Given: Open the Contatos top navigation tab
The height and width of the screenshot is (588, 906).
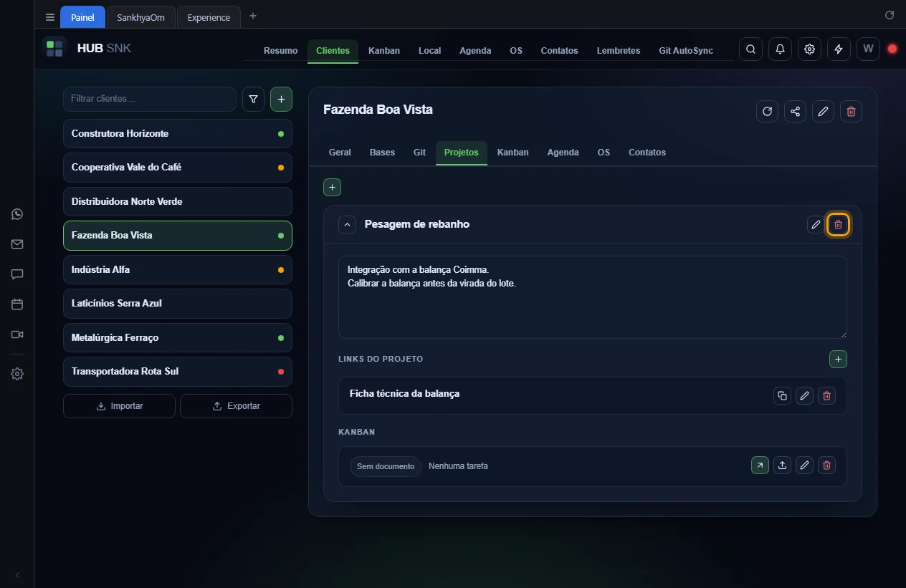Looking at the screenshot, I should click(x=559, y=51).
